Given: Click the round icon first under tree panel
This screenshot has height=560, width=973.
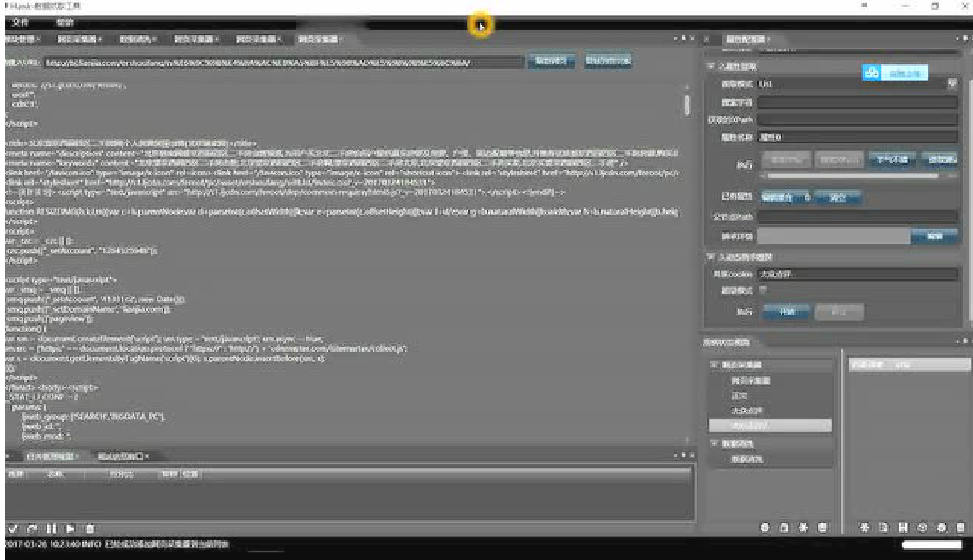Looking at the screenshot, I should coord(765,527).
